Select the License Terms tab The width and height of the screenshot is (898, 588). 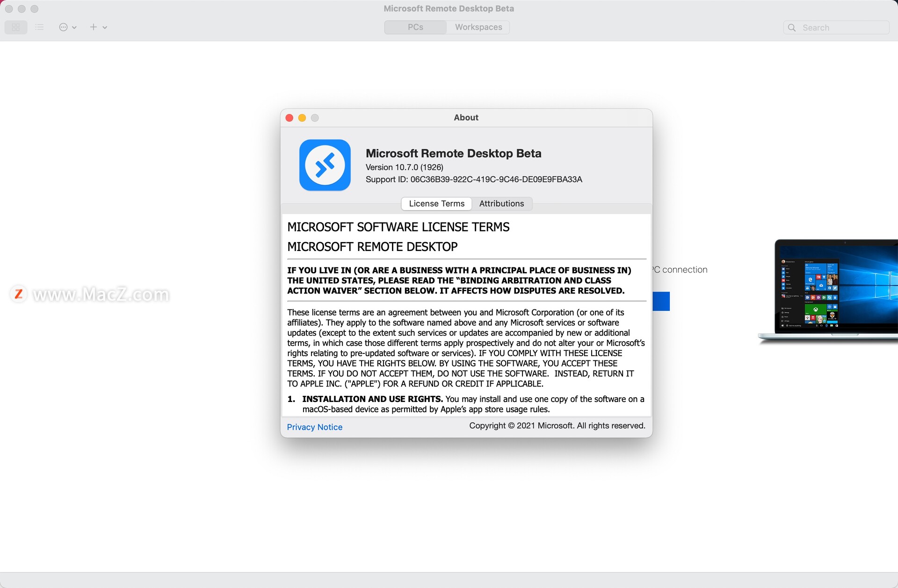pyautogui.click(x=437, y=204)
